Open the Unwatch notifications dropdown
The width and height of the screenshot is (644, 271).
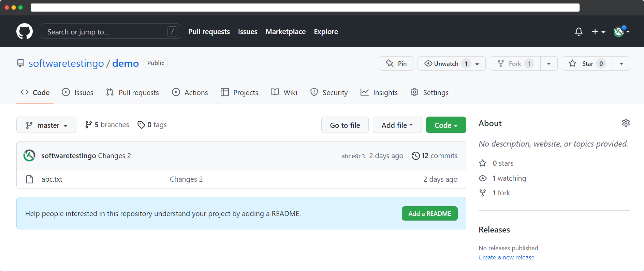451,63
